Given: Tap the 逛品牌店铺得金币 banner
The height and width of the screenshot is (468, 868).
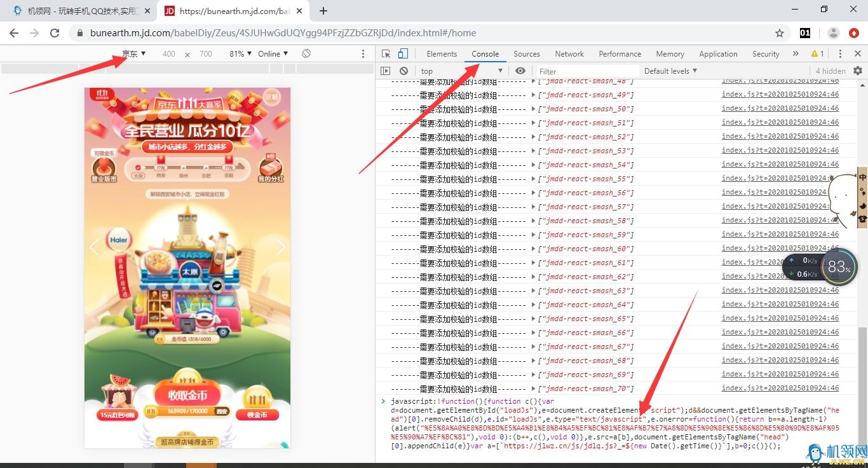Looking at the screenshot, I should pos(186,441).
